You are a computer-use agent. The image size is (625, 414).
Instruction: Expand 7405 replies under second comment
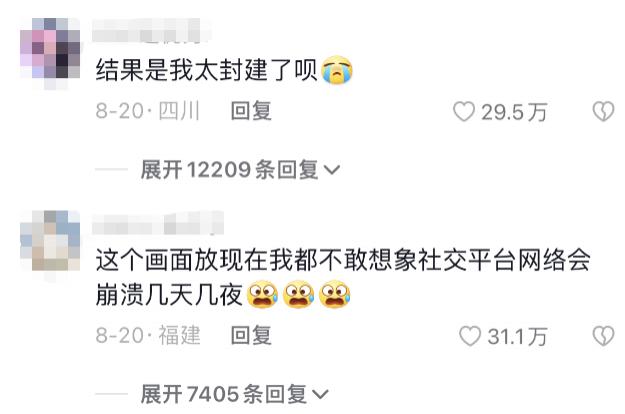pos(234,394)
